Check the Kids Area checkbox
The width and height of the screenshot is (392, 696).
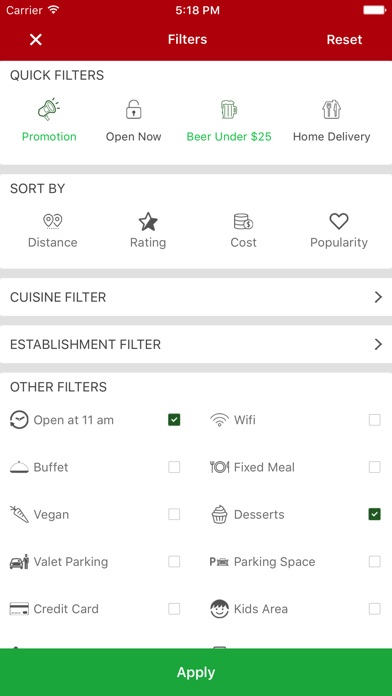coord(375,609)
